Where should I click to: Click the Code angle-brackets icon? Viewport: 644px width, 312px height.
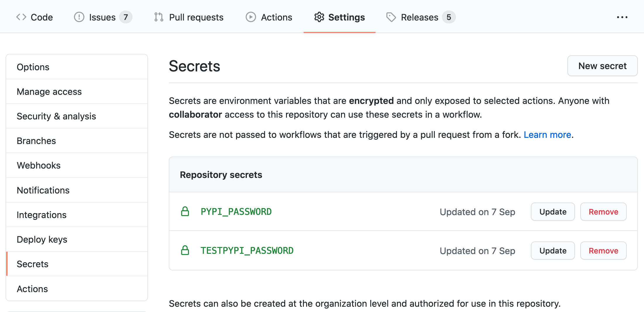click(21, 17)
